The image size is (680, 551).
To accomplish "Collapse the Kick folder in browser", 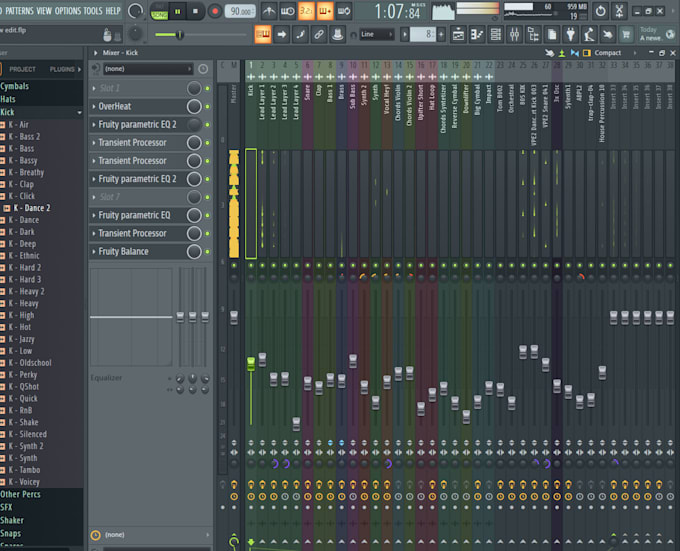I will tap(79, 113).
